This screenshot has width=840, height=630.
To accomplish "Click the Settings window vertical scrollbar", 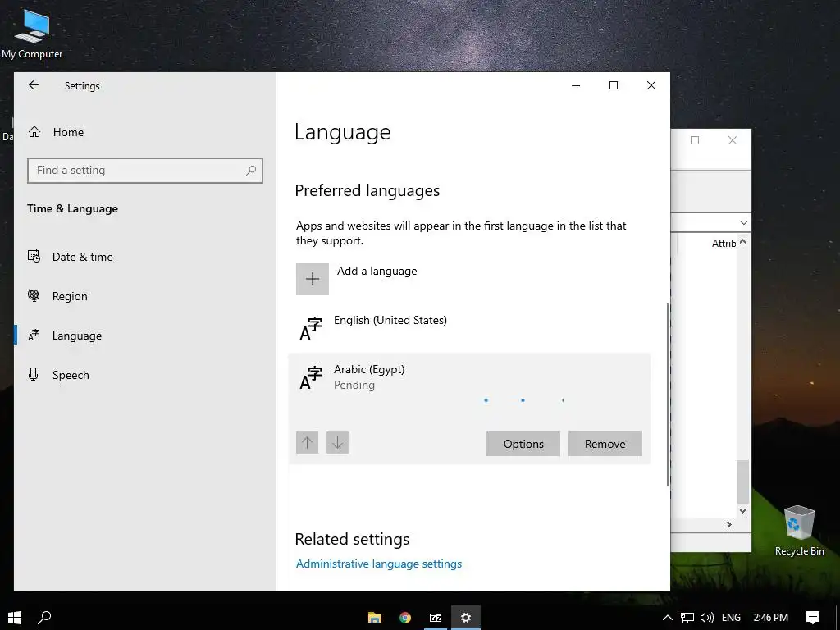I will click(668, 395).
